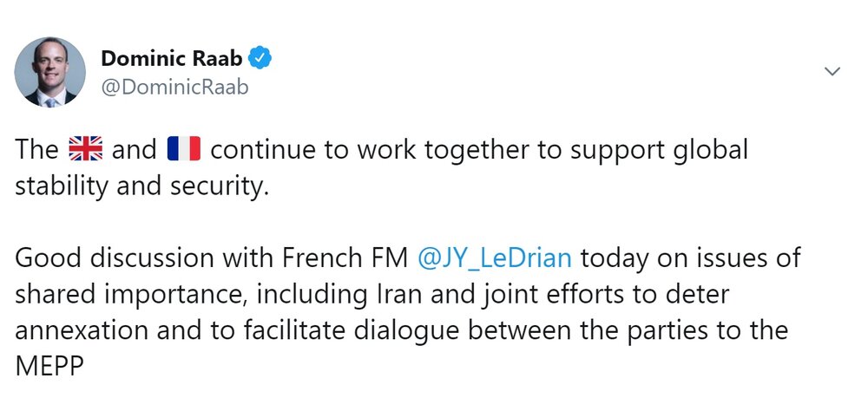868x398 pixels.
Task: Click the words "shared importance"
Action: click(128, 295)
